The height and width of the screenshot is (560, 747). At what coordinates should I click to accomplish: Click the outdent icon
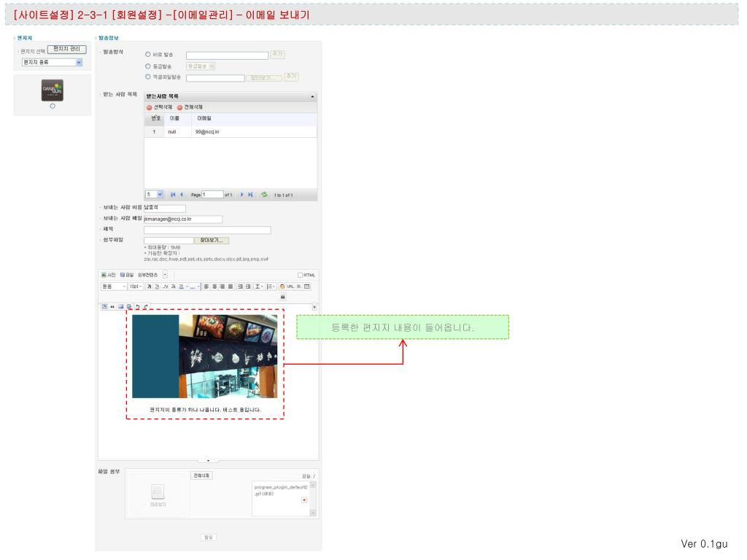coord(240,286)
